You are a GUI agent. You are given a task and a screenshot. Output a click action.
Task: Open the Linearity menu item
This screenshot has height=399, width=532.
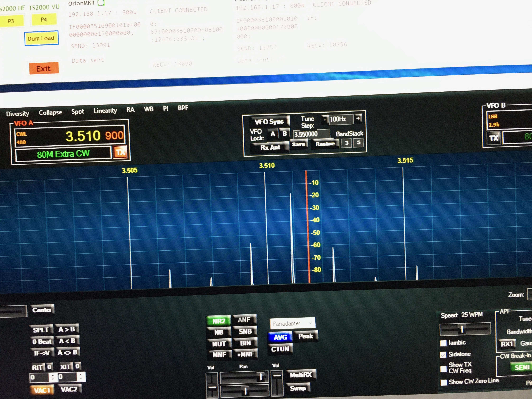(x=105, y=111)
